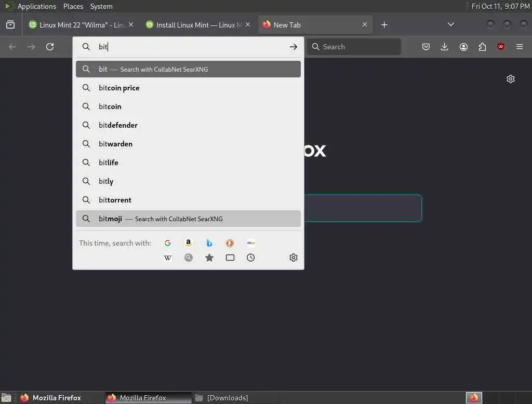
Task: Open Firefox View icon
Action: [10, 25]
